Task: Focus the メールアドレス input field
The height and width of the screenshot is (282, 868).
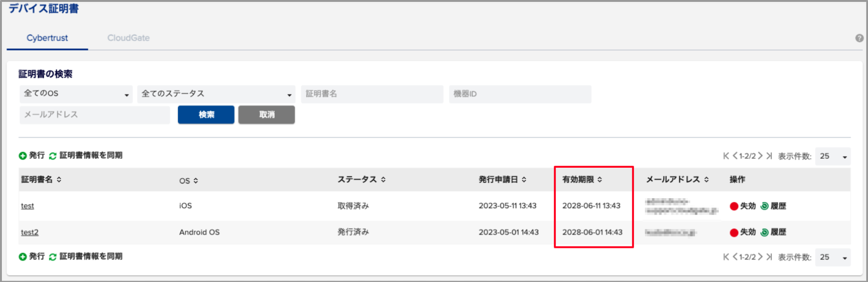Action: 95,115
